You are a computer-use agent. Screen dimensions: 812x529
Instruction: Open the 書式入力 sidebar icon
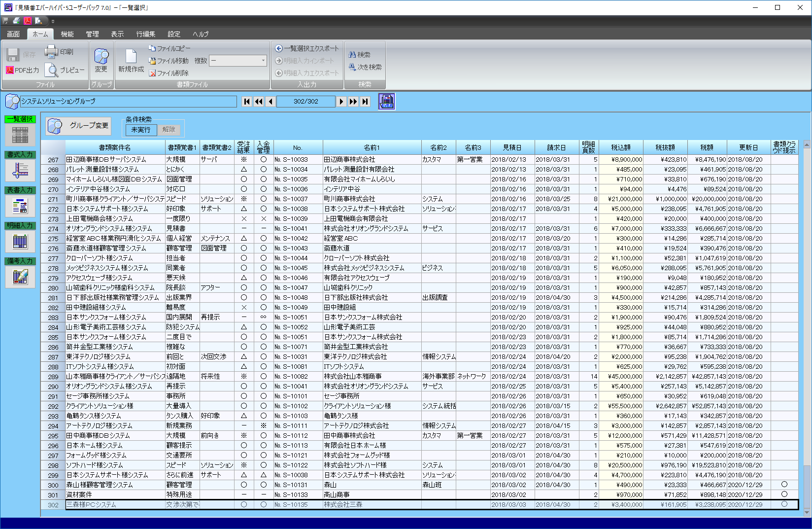[20, 170]
